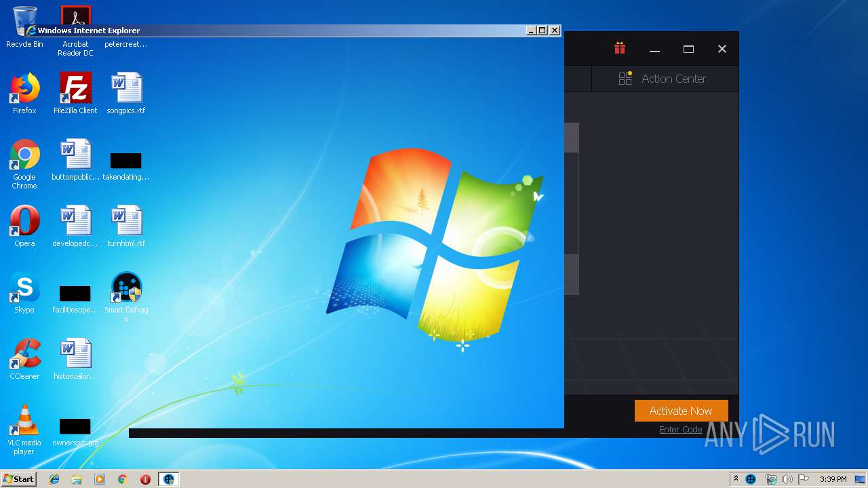This screenshot has height=488, width=868.
Task: Click the 3:39 PM taskbar clock
Action: pyautogui.click(x=833, y=479)
